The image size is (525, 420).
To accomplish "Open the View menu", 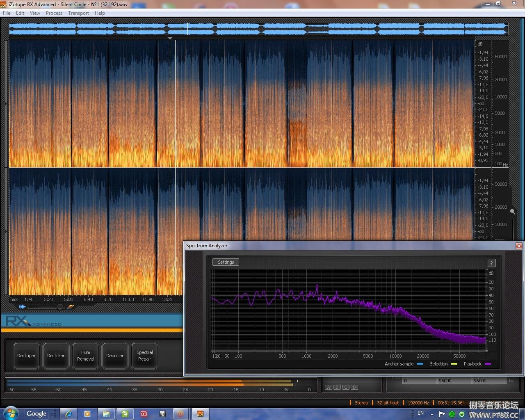I will coord(35,13).
